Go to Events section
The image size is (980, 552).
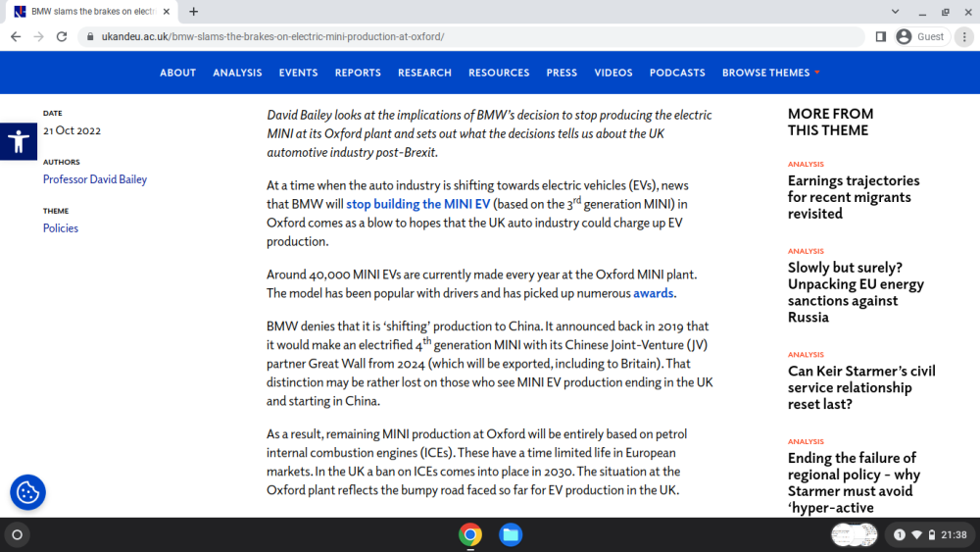(298, 73)
